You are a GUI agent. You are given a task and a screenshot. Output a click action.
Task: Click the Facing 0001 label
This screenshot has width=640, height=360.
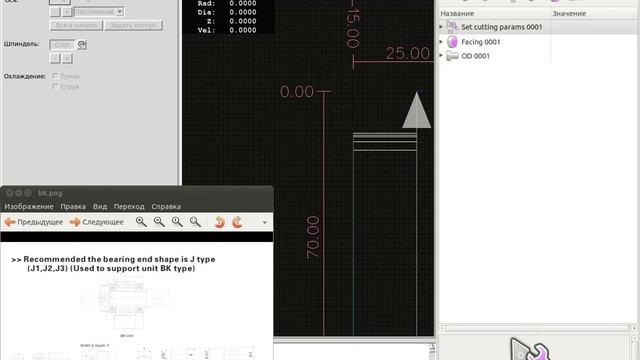click(480, 42)
